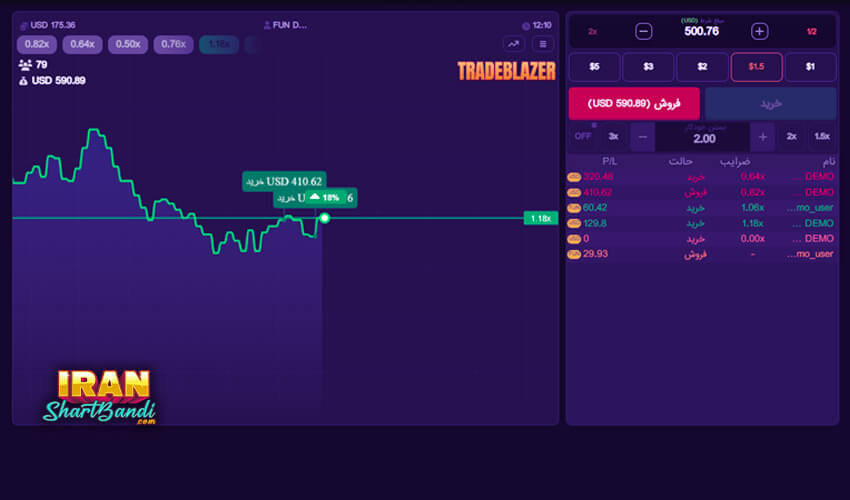Set auto cashout multiplier to 3x
This screenshot has width=850, height=500.
(x=613, y=136)
